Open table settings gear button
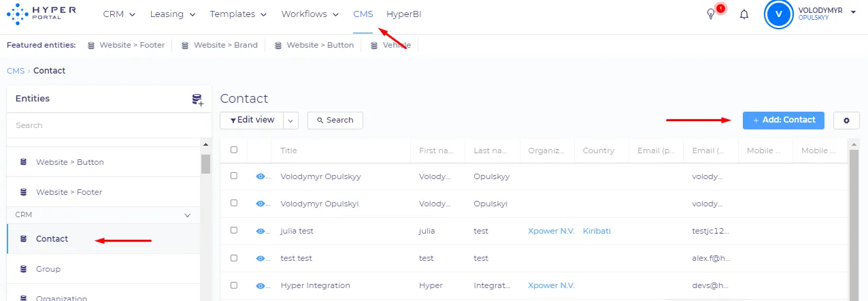Image resolution: width=868 pixels, height=301 pixels. pos(846,121)
